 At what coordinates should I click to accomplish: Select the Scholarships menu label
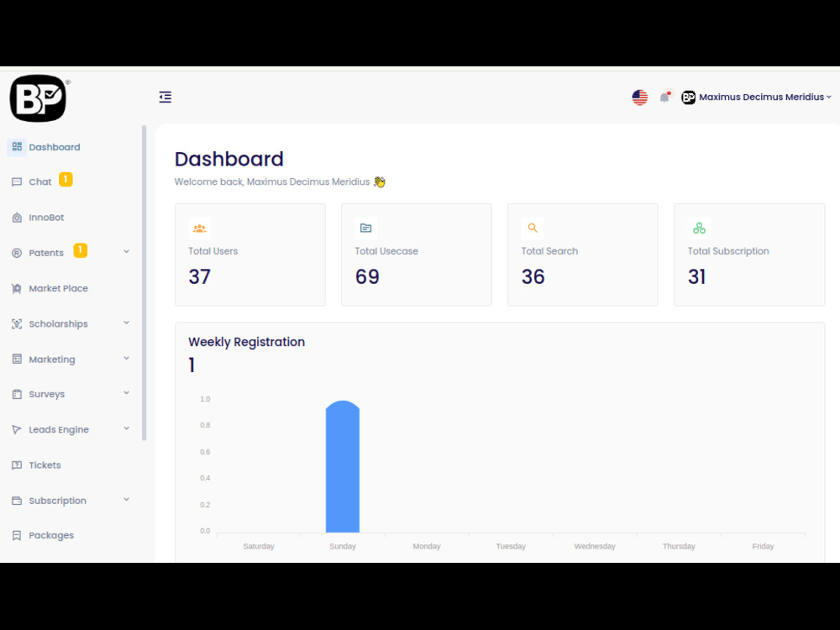(59, 324)
